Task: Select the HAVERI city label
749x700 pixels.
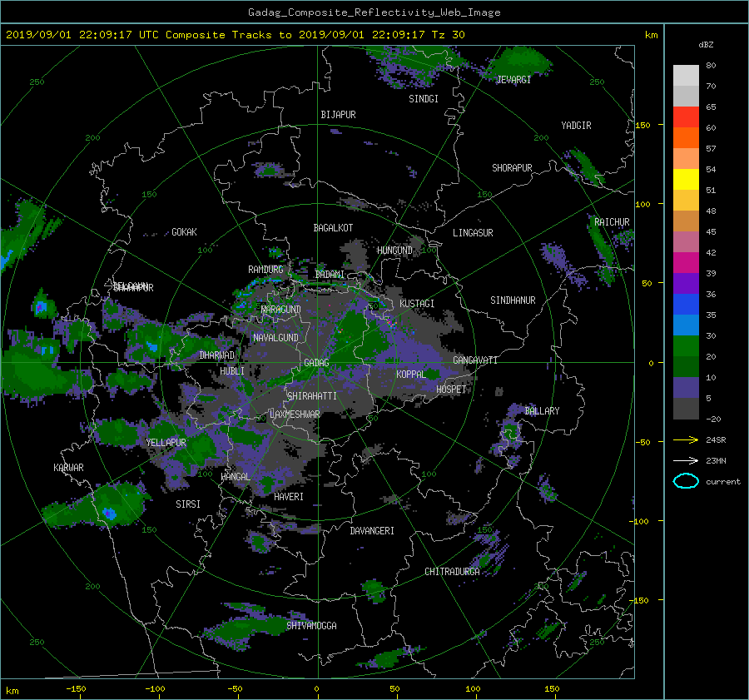Action: coord(289,497)
